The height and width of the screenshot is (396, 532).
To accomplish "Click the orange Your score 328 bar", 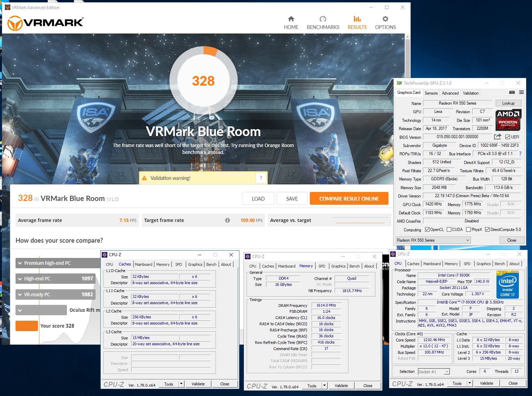I will point(27,326).
